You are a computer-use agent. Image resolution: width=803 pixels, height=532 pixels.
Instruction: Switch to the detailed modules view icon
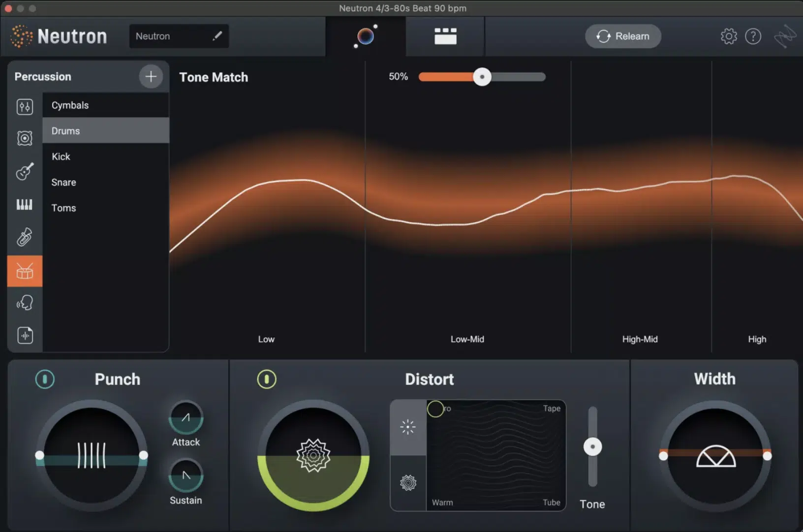[x=445, y=36]
